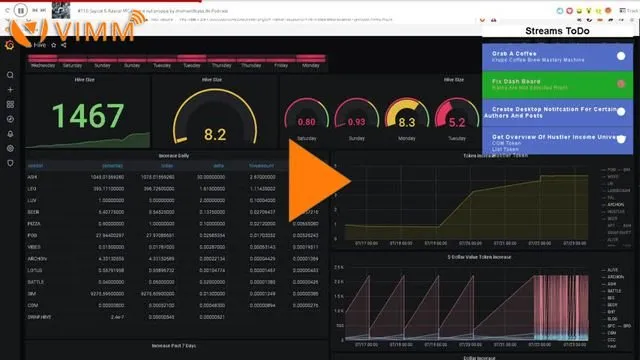
Task: Pause the podcast playback
Action: click(21, 10)
